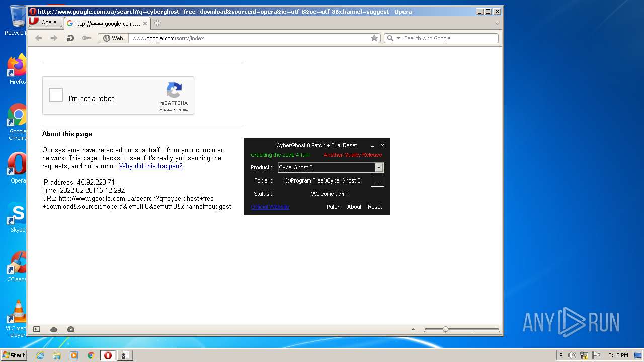The height and width of the screenshot is (362, 644).
Task: Open closed tabs list arrow
Action: tap(497, 23)
